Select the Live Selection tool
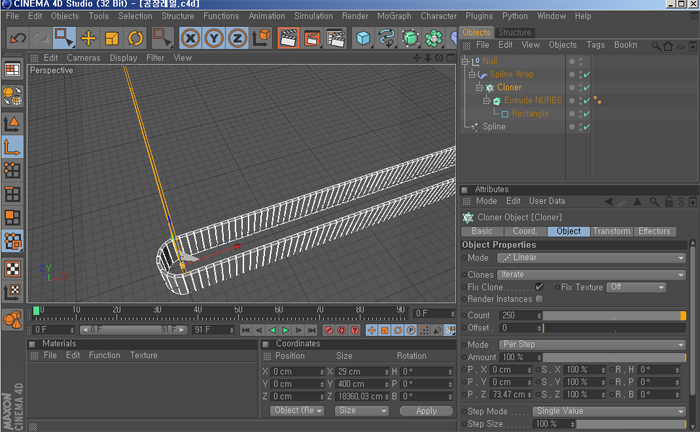The image size is (700, 432). point(64,38)
